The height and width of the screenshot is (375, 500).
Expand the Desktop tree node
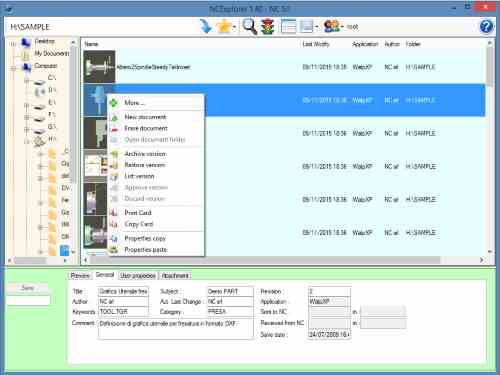click(x=13, y=43)
